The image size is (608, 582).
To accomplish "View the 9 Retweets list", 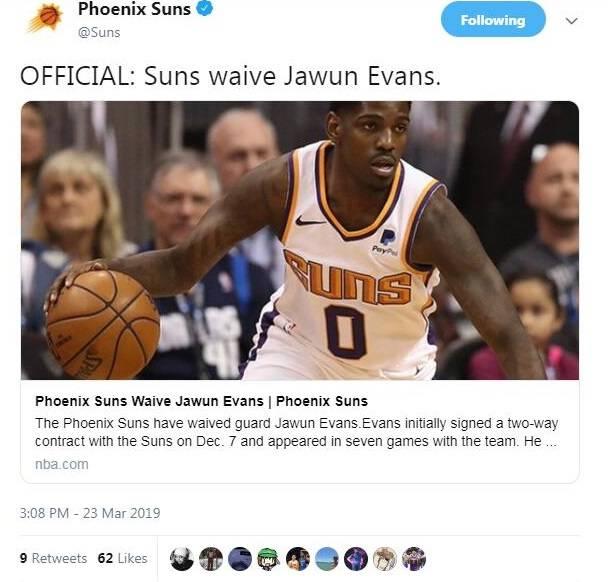I will coord(54,558).
